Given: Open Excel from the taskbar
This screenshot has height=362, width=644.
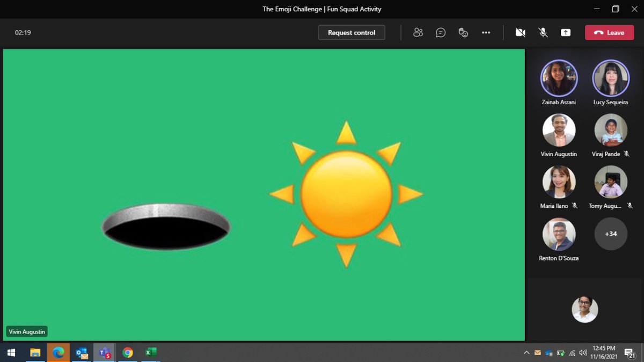Looking at the screenshot, I should (x=151, y=353).
